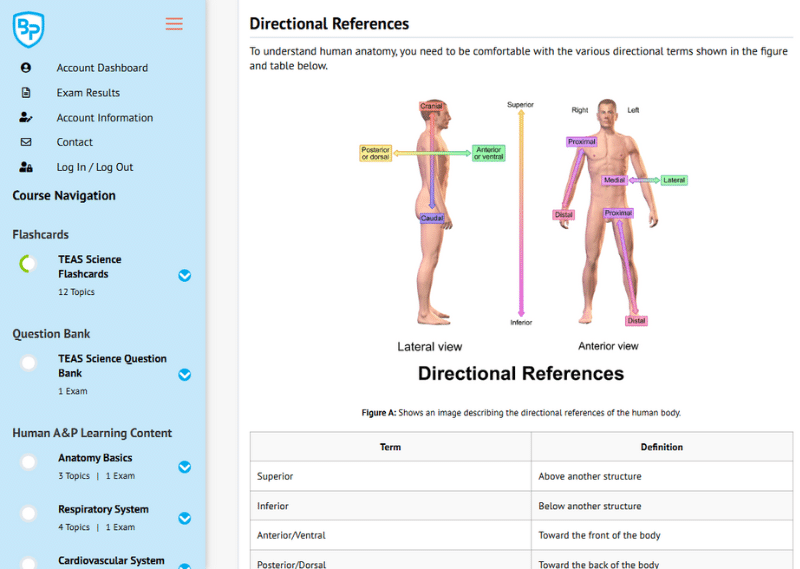Click Human A&P Learning Content heading
Image resolution: width=800 pixels, height=569 pixels.
point(92,433)
